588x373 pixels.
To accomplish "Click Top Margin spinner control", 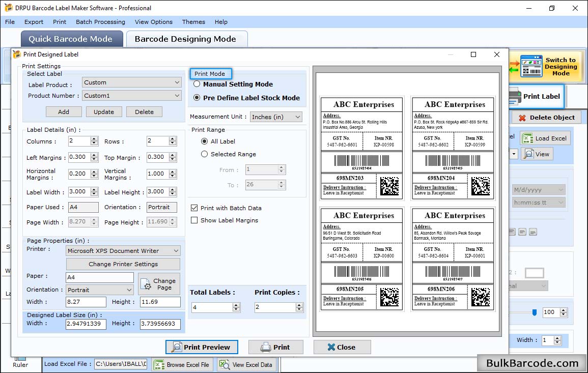I will click(173, 157).
